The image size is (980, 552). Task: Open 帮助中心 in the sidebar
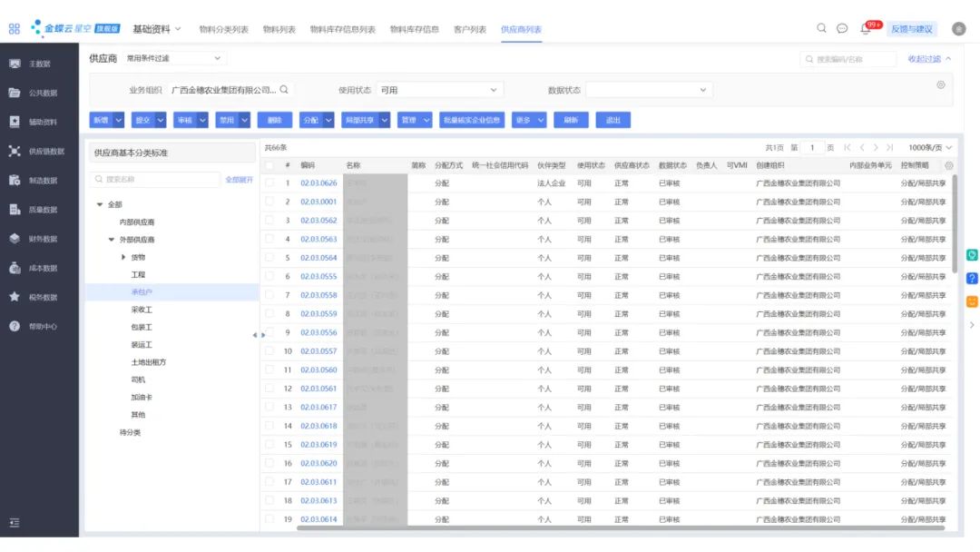coord(39,326)
